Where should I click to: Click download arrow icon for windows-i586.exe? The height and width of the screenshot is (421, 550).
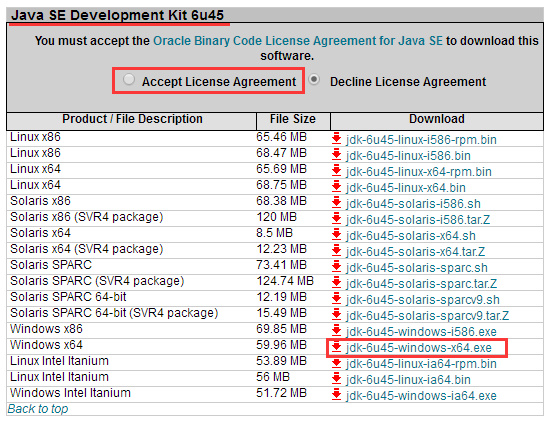[x=336, y=330]
